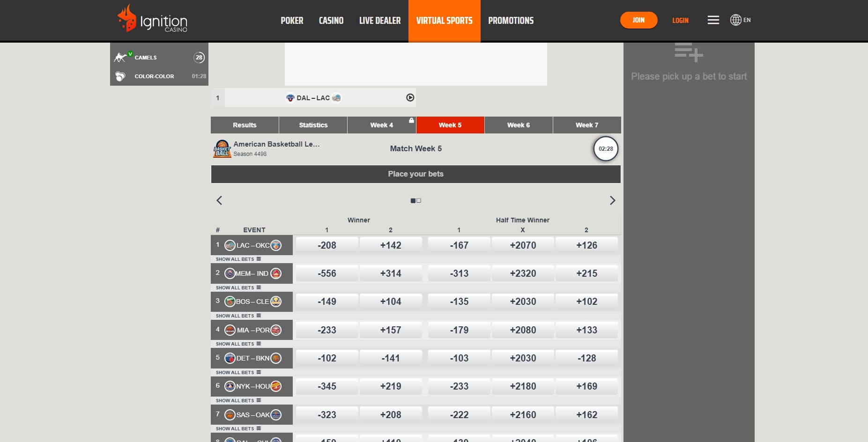Bet BKN half time winner at -128

tap(586, 358)
